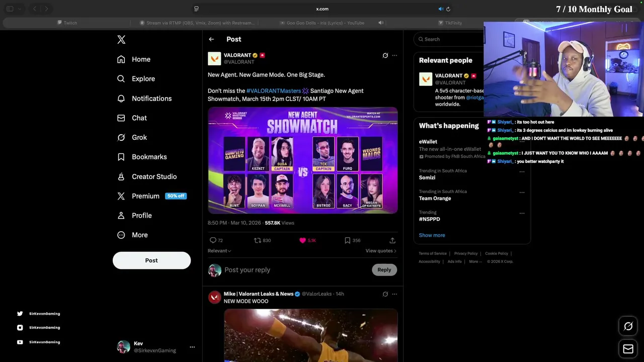
Task: Play the video in the NEW MODE WOOO reply
Action: coord(311,335)
